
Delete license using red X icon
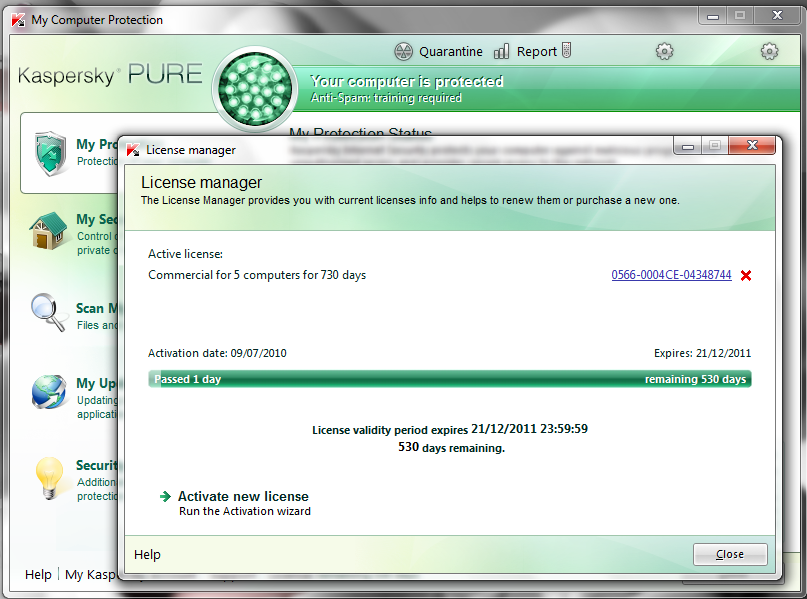[x=746, y=275]
